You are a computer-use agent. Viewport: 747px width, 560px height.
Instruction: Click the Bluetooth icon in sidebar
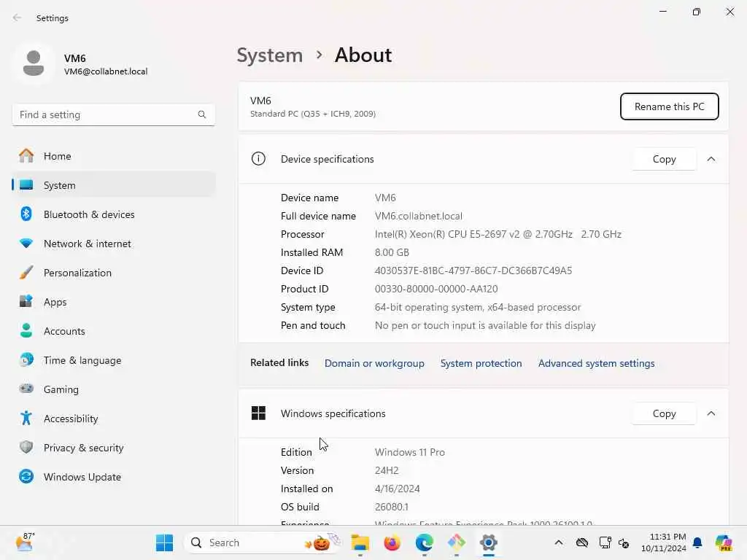pos(26,214)
